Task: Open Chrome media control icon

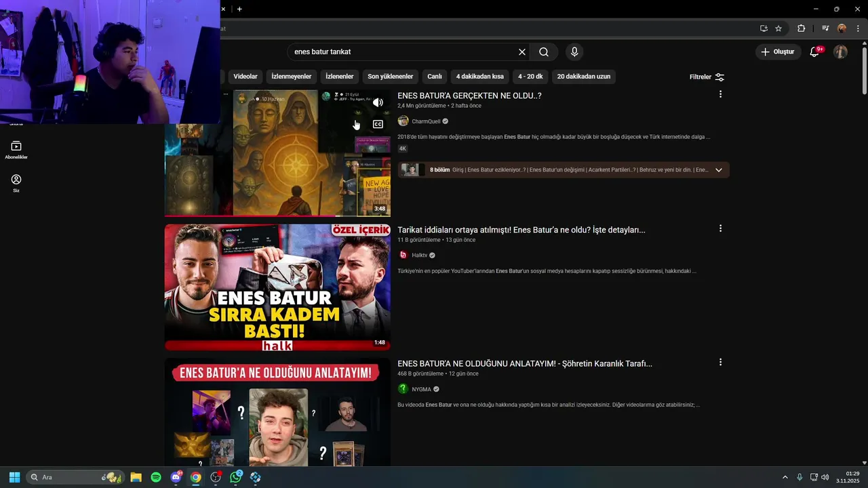Action: [825, 28]
